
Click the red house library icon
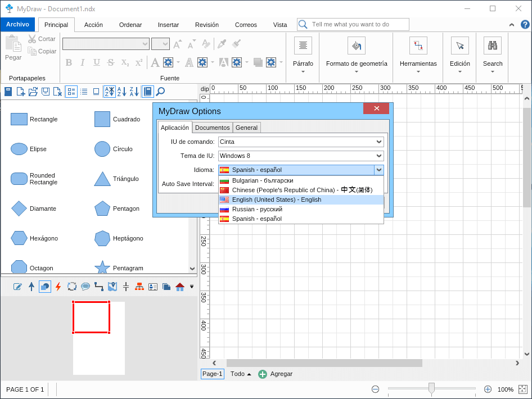[x=180, y=287]
